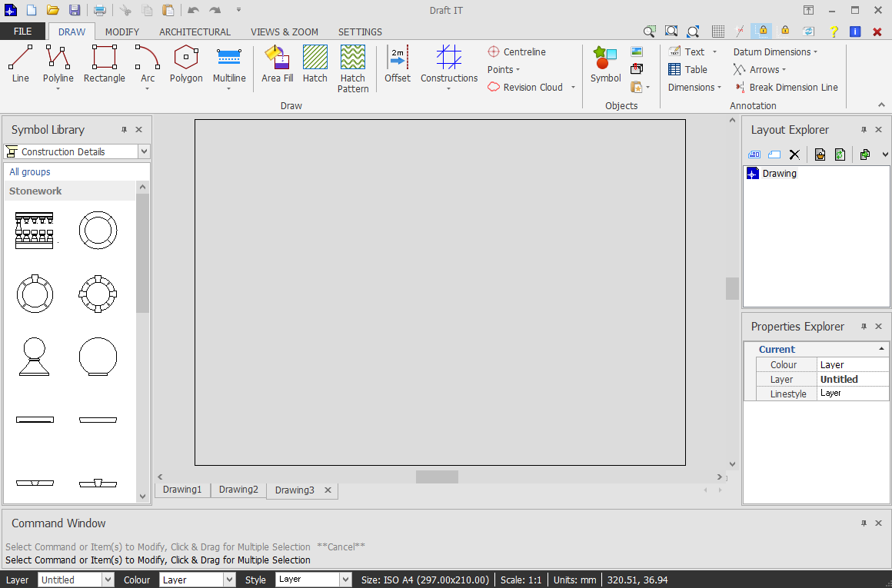Image resolution: width=892 pixels, height=588 pixels.
Task: Click the zoom extents icon
Action: click(671, 32)
